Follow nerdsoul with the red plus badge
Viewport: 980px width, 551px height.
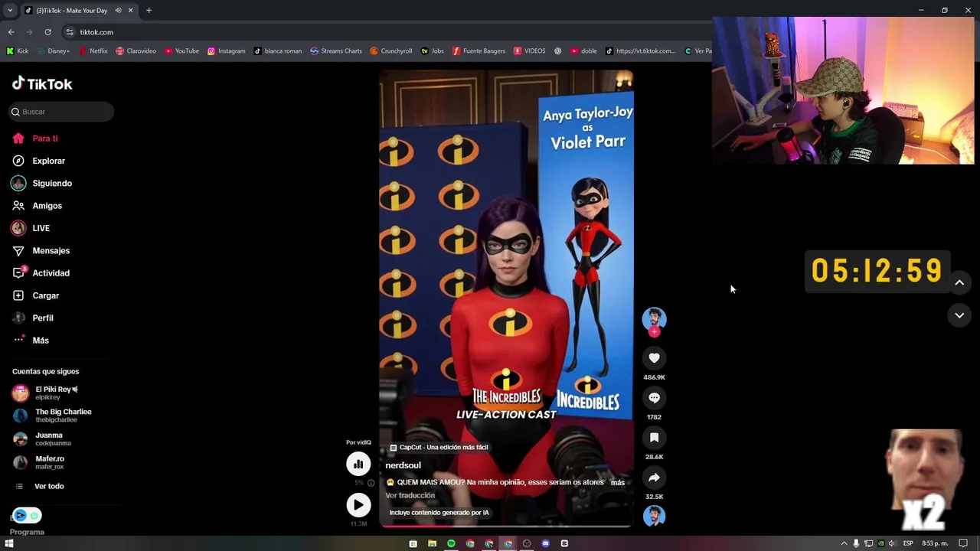654,332
